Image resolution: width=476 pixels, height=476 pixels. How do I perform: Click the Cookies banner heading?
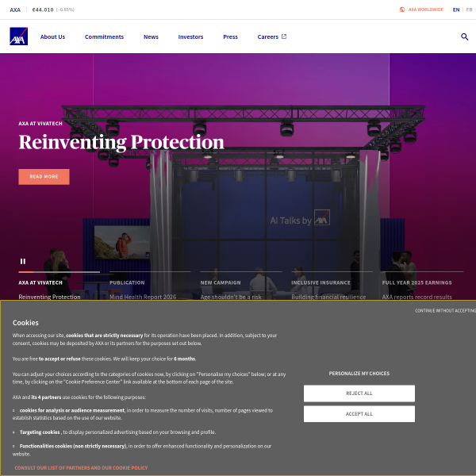coord(25,323)
